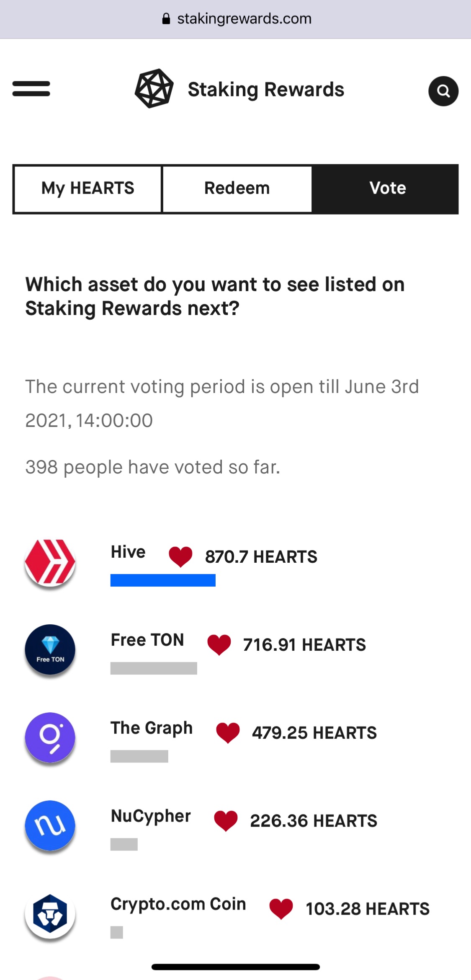This screenshot has width=471, height=980.
Task: Click Free TON's gray vote bar
Action: pyautogui.click(x=154, y=668)
